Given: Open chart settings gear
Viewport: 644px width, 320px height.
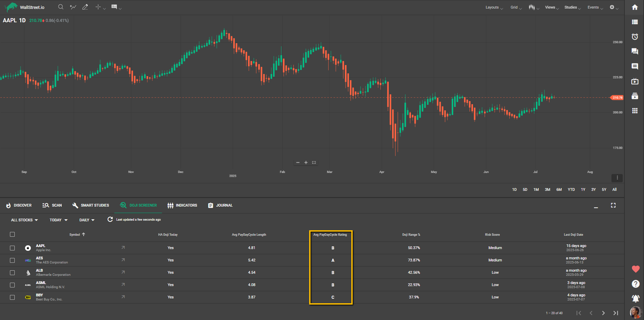Looking at the screenshot, I should tap(612, 7).
